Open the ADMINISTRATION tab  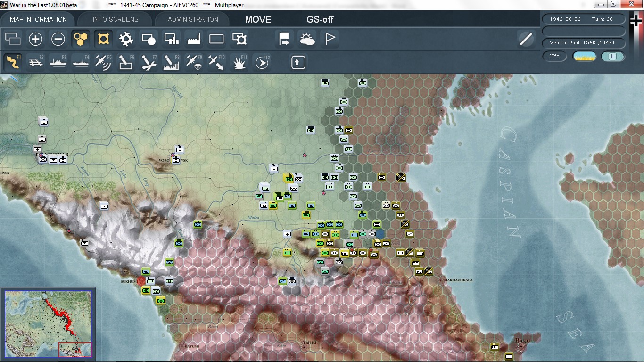193,19
